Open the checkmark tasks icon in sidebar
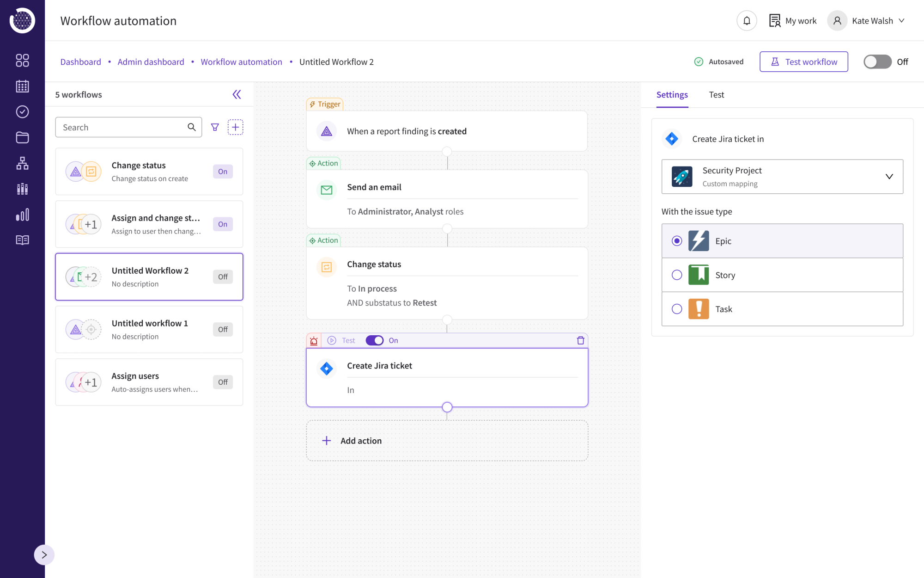Screen dimensions: 924x578 [x=22, y=111]
